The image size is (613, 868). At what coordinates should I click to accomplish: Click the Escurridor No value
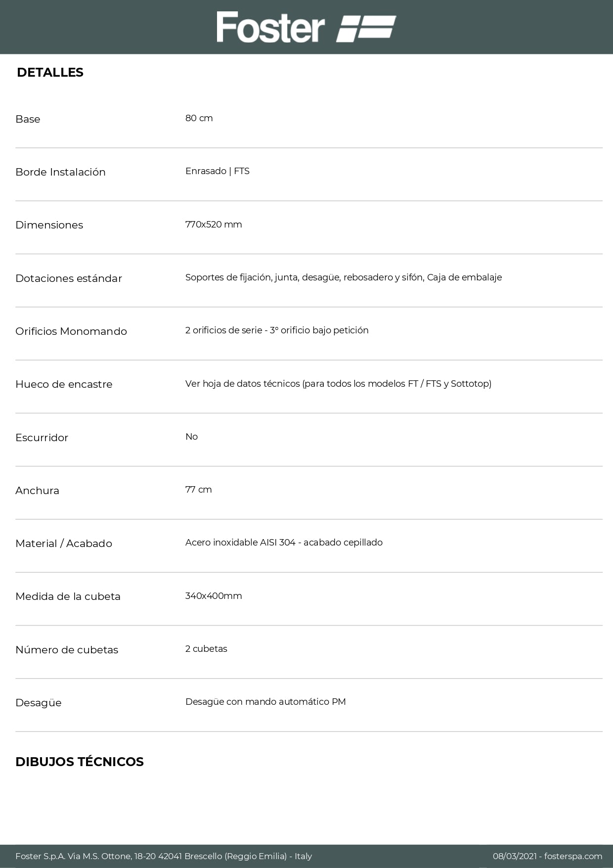(x=191, y=437)
